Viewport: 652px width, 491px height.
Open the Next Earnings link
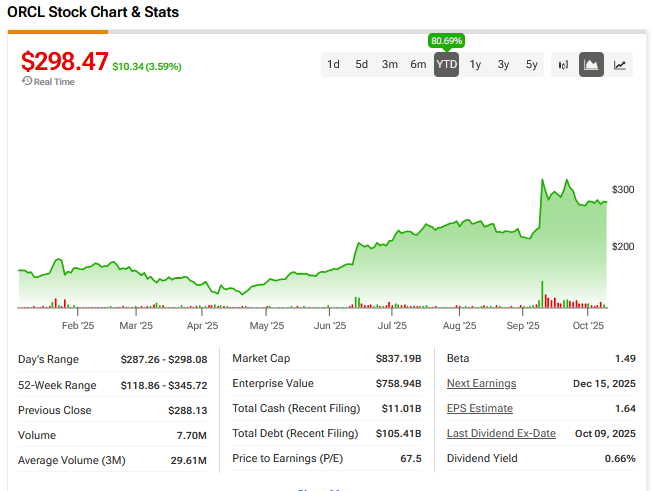(x=481, y=383)
